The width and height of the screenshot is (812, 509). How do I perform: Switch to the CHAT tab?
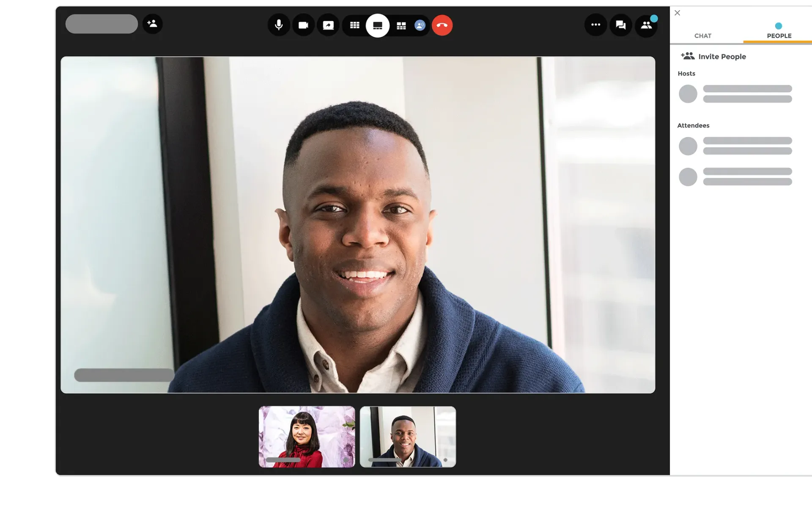702,36
